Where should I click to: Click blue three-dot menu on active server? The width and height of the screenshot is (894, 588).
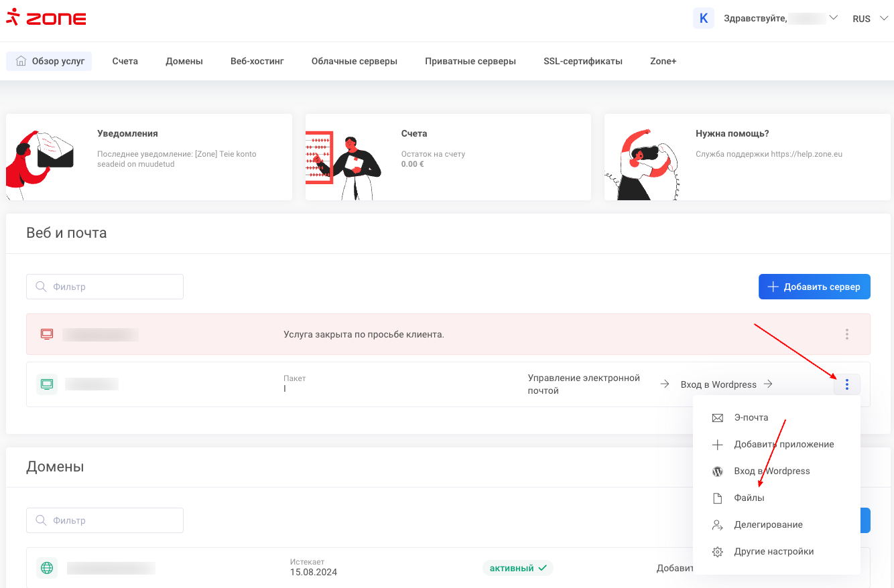pos(846,384)
